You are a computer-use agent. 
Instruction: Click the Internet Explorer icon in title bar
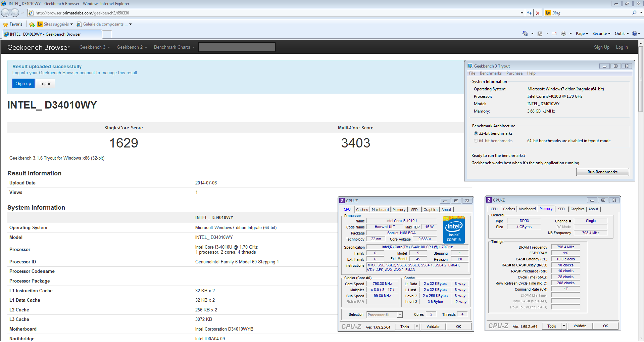pos(4,3)
